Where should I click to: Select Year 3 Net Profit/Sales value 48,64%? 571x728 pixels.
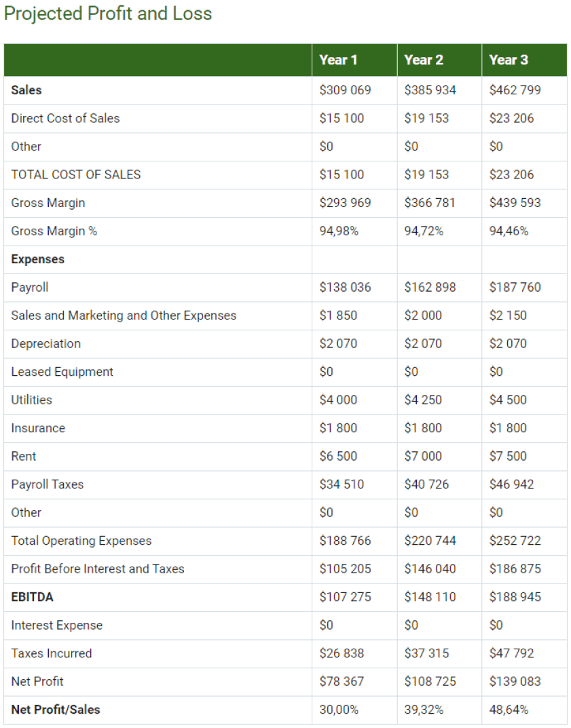tap(509, 710)
